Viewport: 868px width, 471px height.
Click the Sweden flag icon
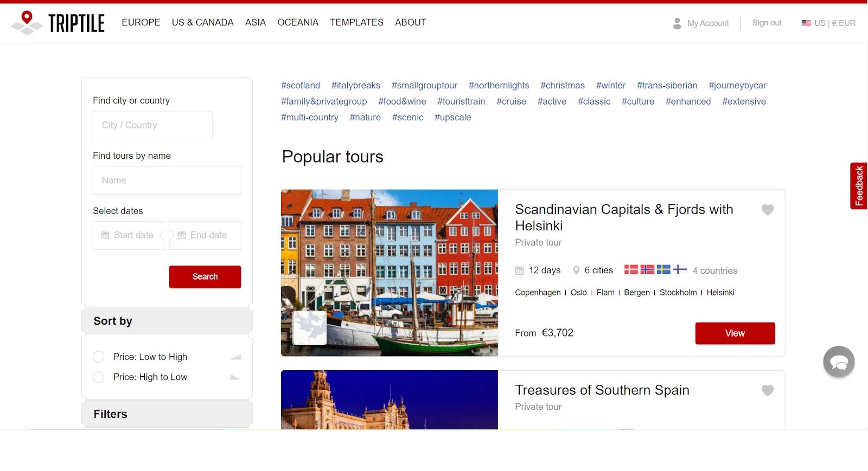[x=663, y=269]
